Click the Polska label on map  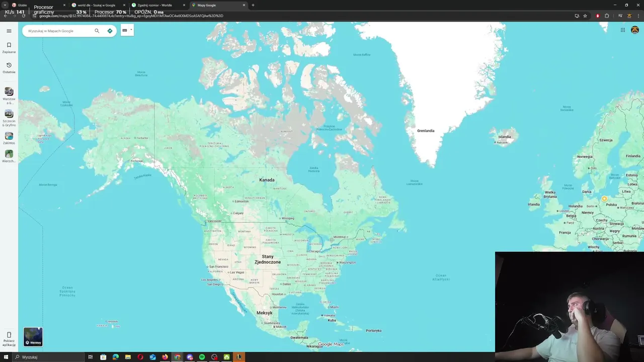tap(611, 205)
